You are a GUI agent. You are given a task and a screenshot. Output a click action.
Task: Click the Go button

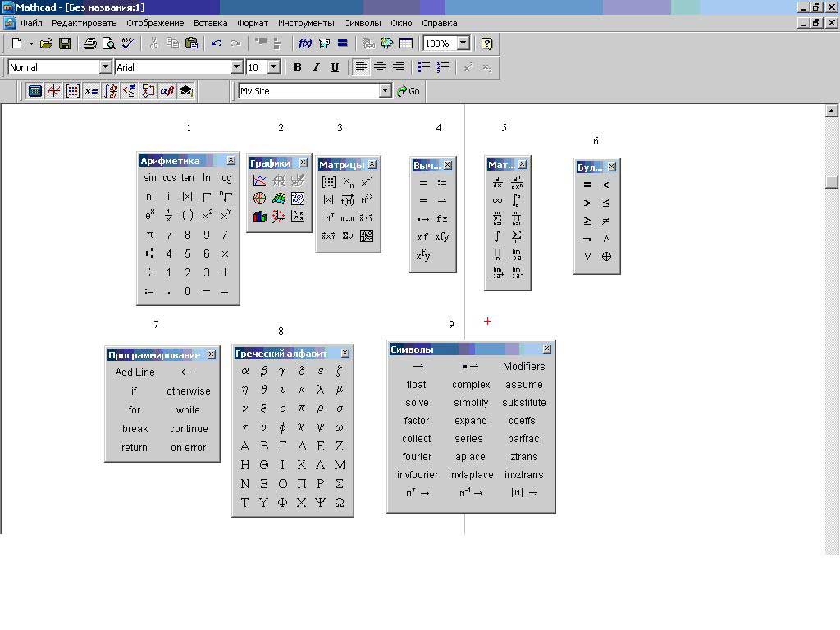pos(409,91)
